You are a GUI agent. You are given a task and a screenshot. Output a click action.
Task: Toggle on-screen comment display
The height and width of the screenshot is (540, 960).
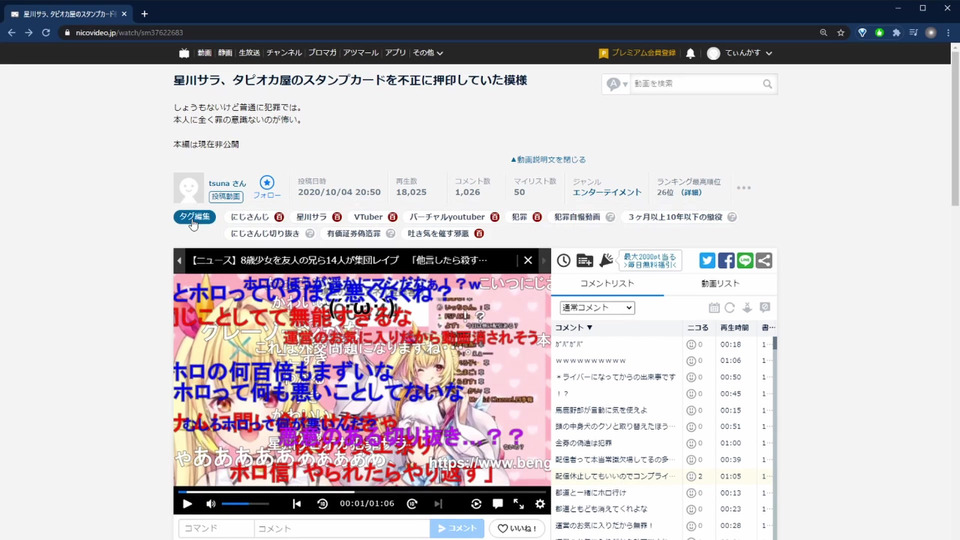click(x=498, y=504)
